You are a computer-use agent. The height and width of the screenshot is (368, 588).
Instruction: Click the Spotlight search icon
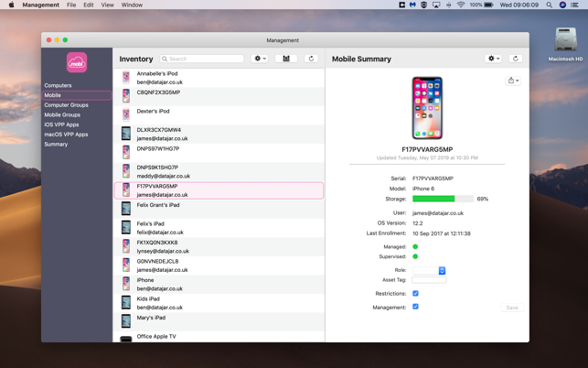549,5
